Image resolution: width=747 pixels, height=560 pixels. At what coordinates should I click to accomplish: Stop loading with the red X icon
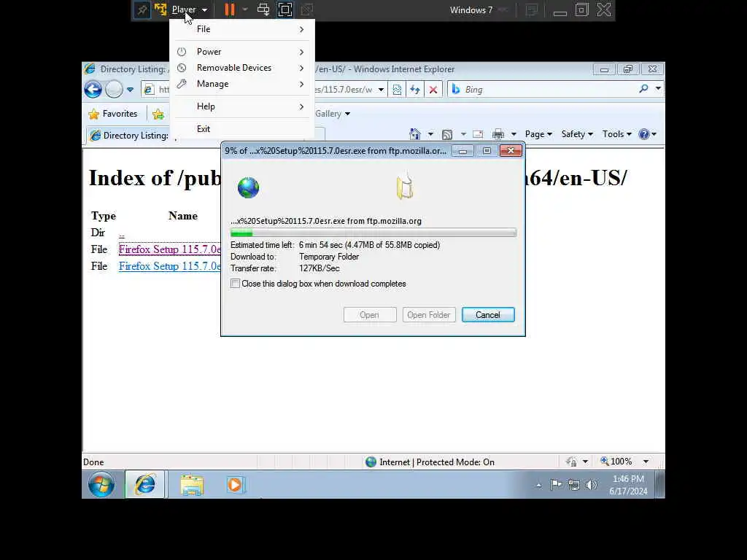[x=433, y=90]
